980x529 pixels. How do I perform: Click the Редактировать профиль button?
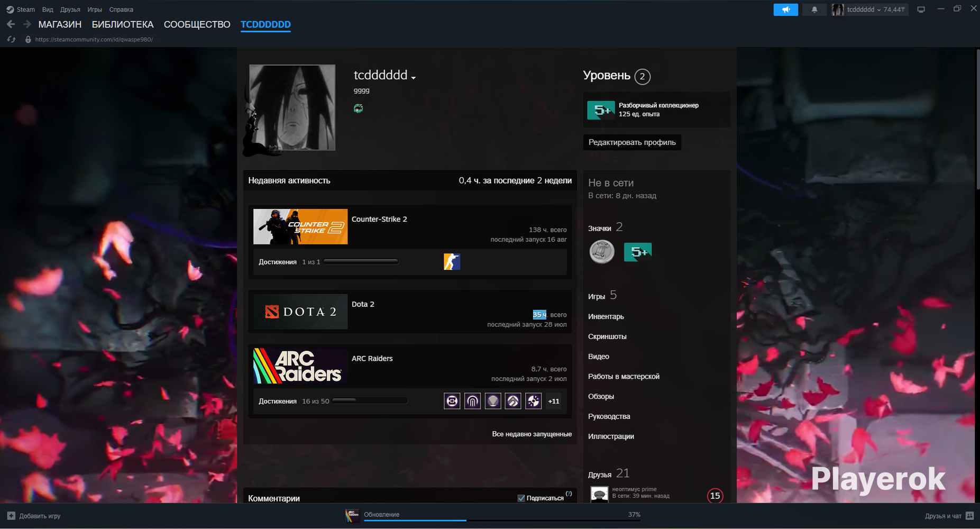(632, 142)
